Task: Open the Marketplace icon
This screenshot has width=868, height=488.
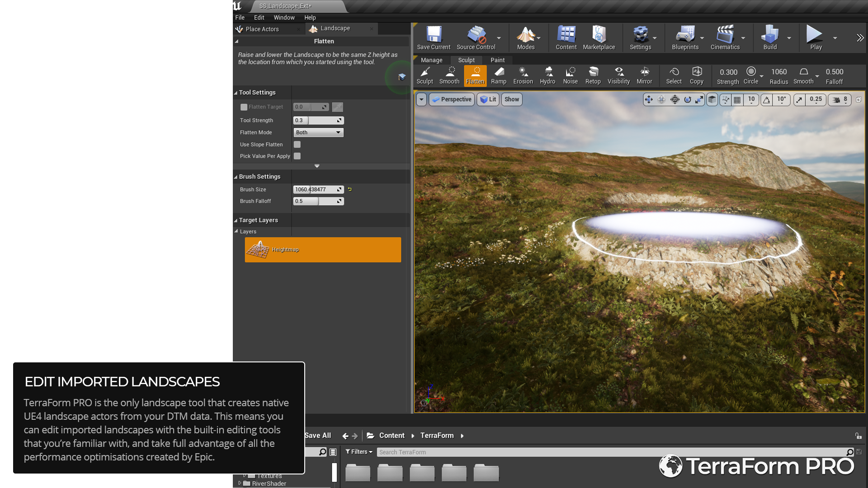Action: [599, 38]
